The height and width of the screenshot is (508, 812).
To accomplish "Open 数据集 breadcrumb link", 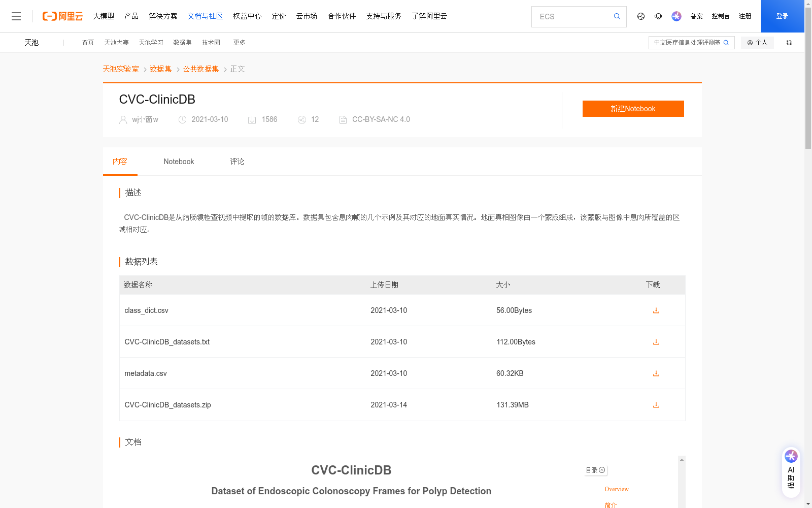I will tap(161, 69).
